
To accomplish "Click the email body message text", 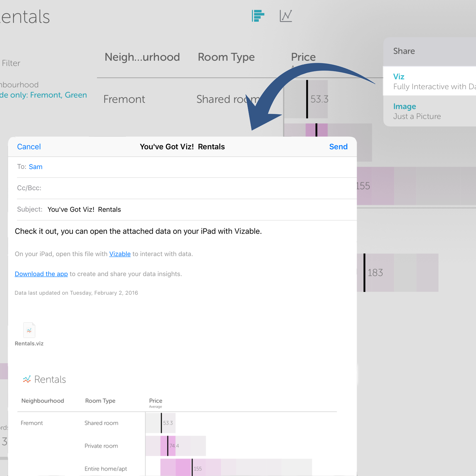I will tap(138, 231).
